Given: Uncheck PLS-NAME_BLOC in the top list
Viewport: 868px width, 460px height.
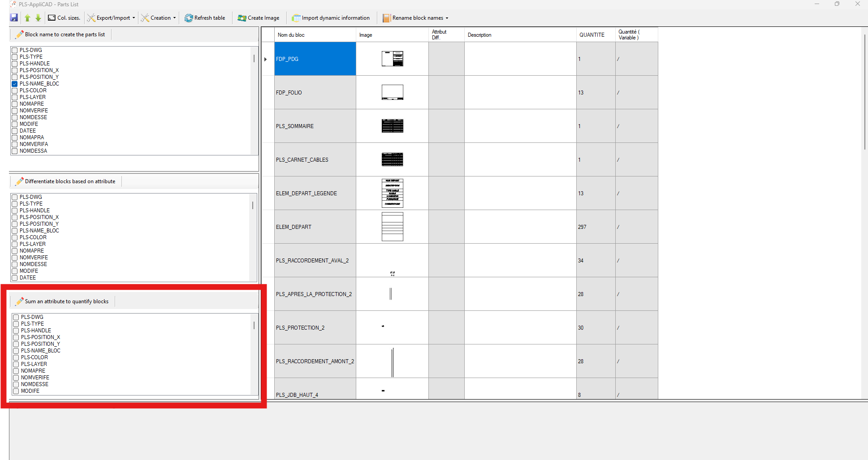Looking at the screenshot, I should 15,84.
